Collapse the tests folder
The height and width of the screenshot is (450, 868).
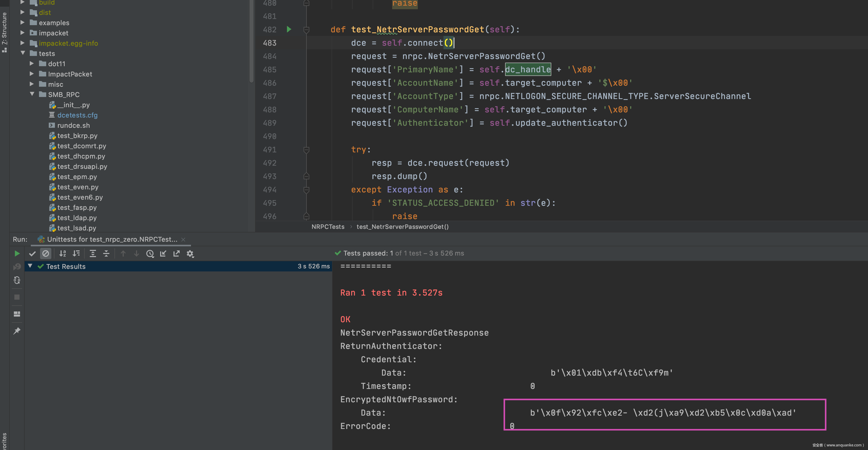tap(23, 53)
